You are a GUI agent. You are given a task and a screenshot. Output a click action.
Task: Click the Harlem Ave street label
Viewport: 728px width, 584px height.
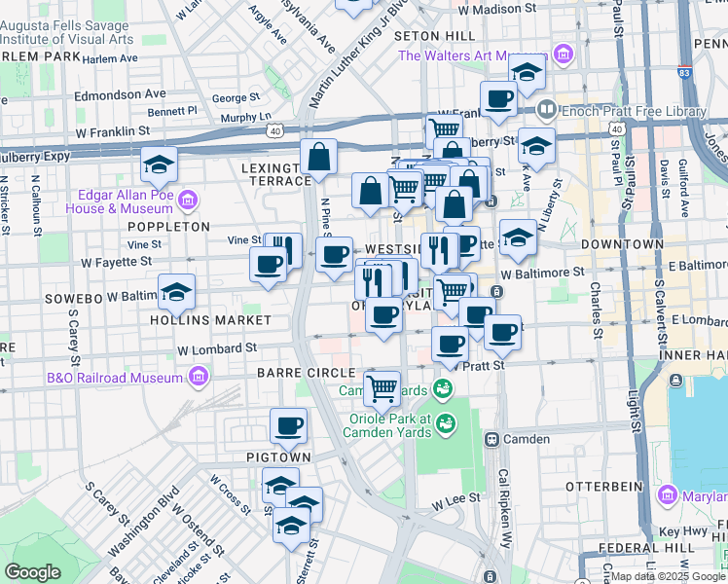[110, 58]
